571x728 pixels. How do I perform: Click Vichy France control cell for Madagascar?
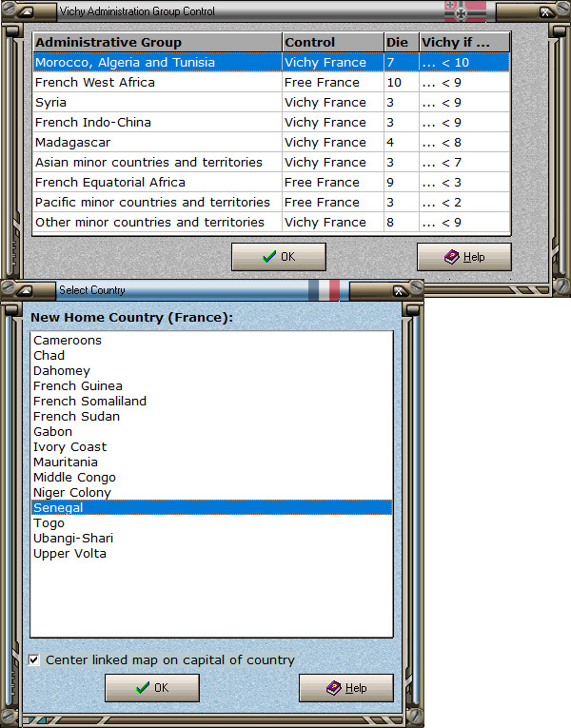pos(333,142)
